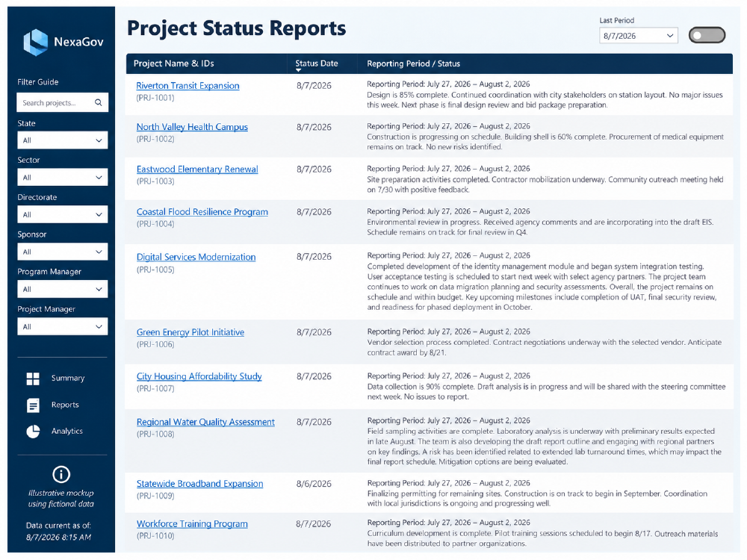
Task: Sort by Status Date column header
Action: (316, 63)
